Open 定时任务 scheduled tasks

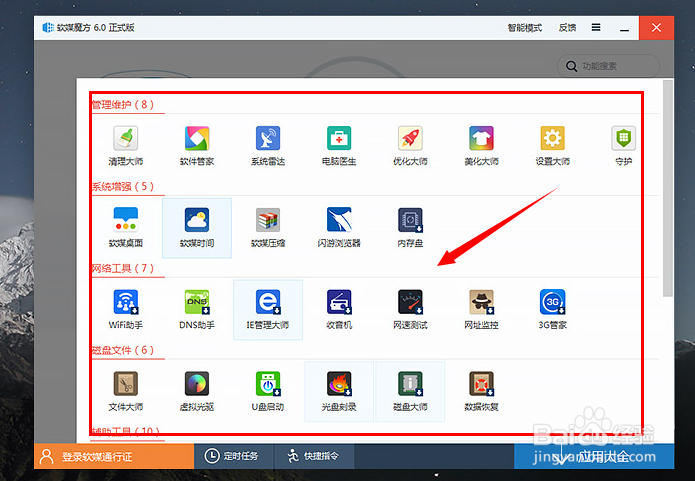[x=234, y=456]
